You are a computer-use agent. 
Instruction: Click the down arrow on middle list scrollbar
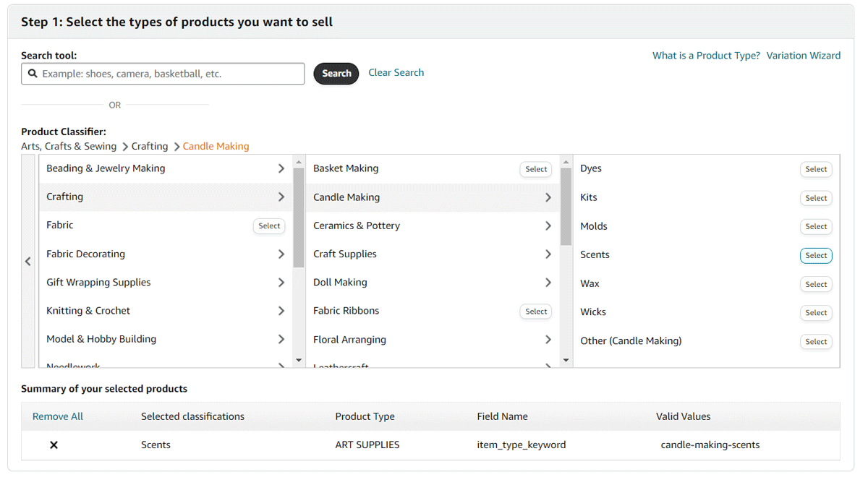pos(566,359)
